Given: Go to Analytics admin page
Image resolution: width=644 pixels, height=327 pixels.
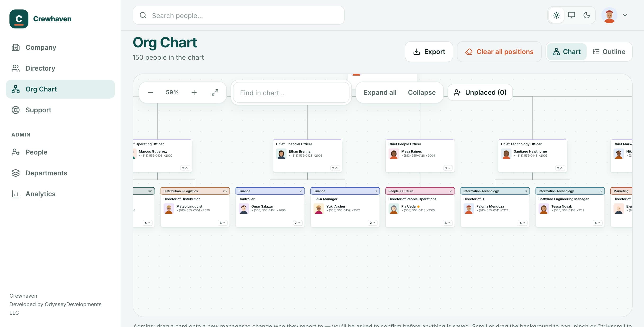Looking at the screenshot, I should point(60,194).
